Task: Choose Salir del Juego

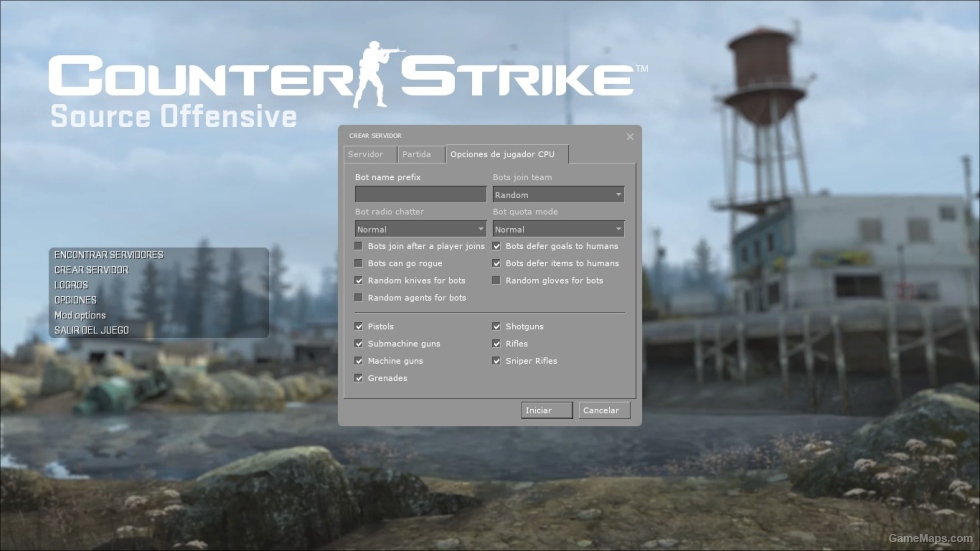Action: click(x=91, y=330)
